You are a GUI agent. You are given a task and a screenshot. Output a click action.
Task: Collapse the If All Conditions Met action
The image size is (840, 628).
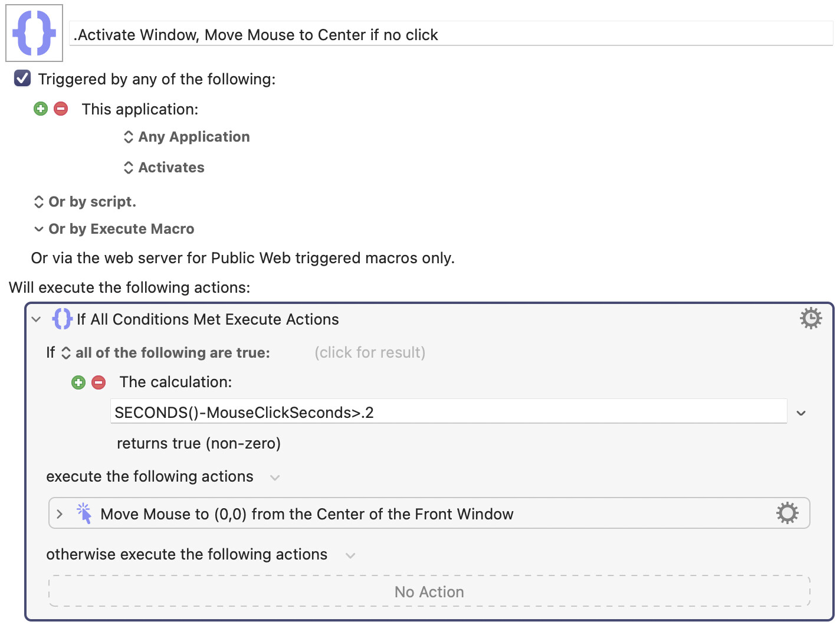pyautogui.click(x=37, y=319)
